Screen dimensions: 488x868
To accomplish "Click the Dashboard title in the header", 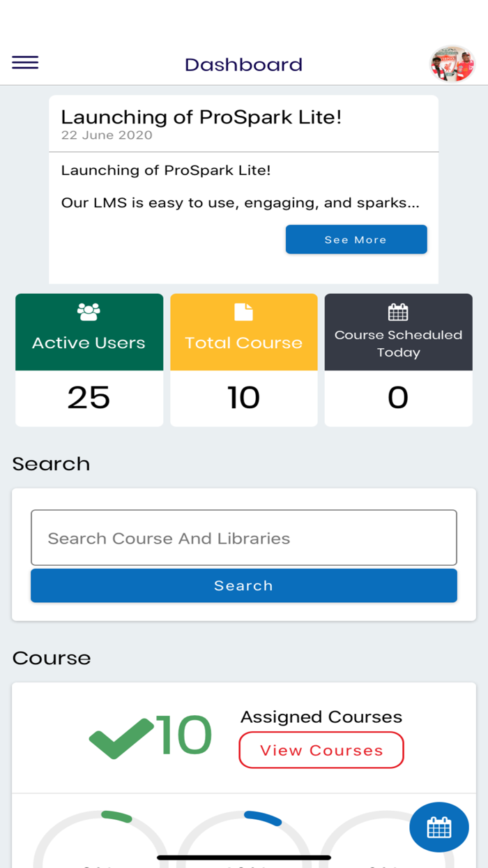I will click(243, 64).
